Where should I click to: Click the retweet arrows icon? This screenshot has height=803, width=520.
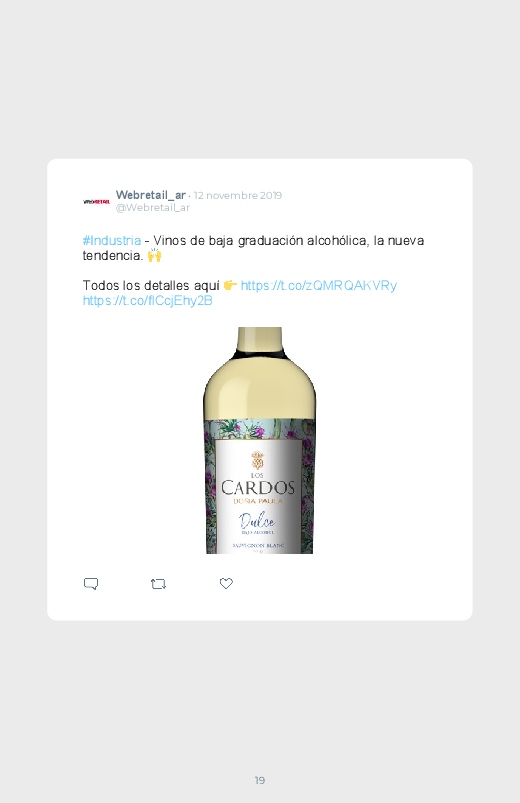(158, 584)
